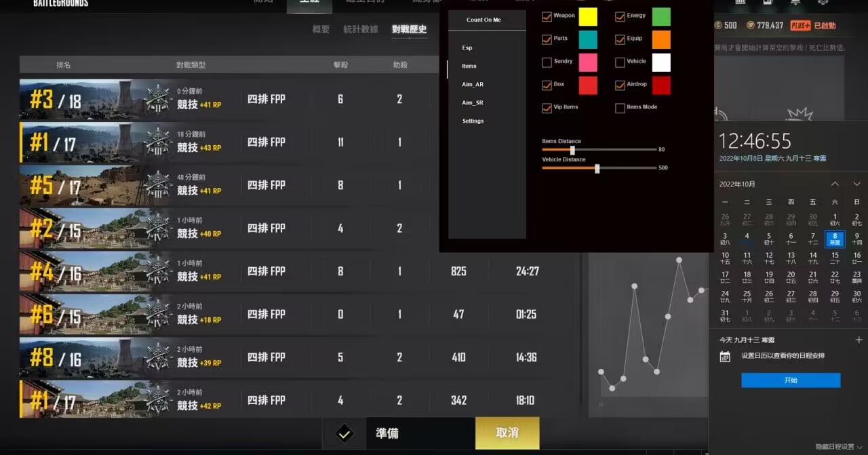Open the red Box color swatch
Screen dimensions: 868x455
click(588, 85)
